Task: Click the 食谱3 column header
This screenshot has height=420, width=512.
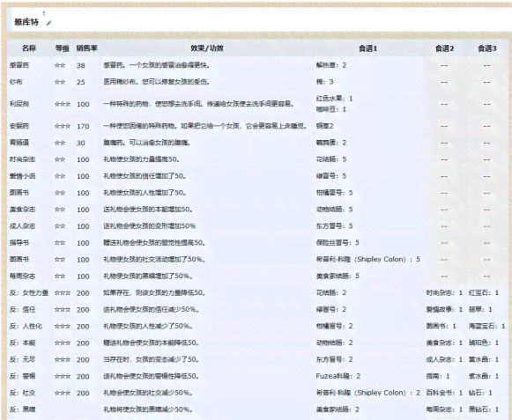Action: click(486, 48)
